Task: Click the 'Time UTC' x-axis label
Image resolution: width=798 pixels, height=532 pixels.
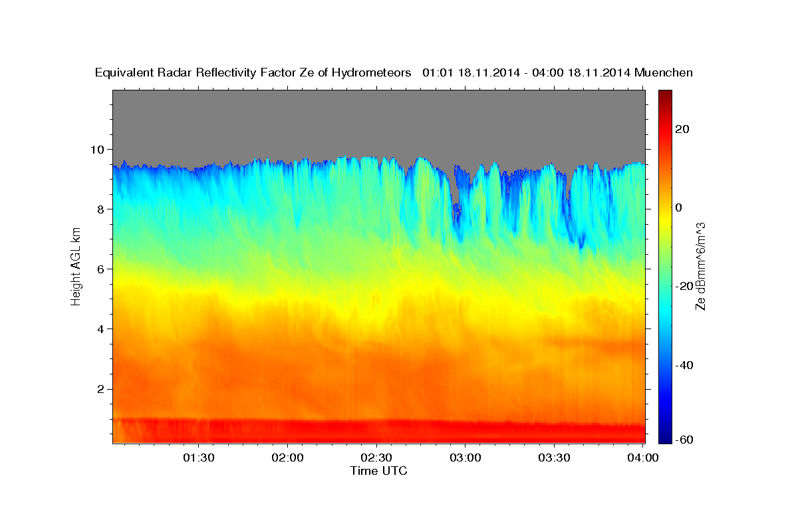Action: point(378,471)
